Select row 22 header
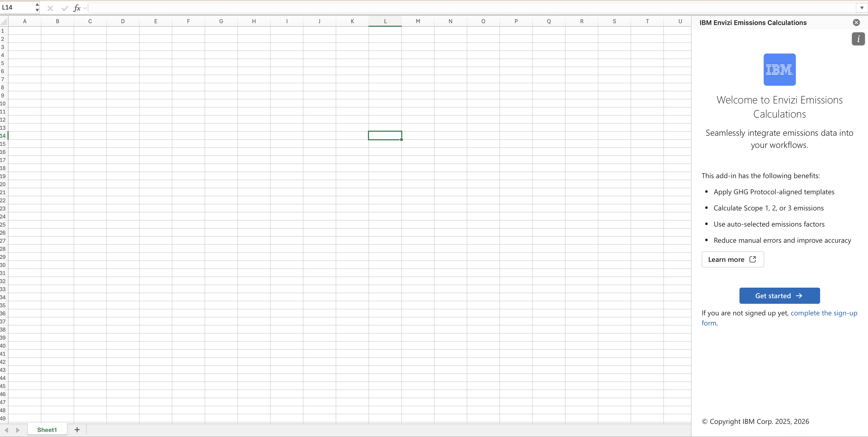This screenshot has height=437, width=868. point(4,200)
